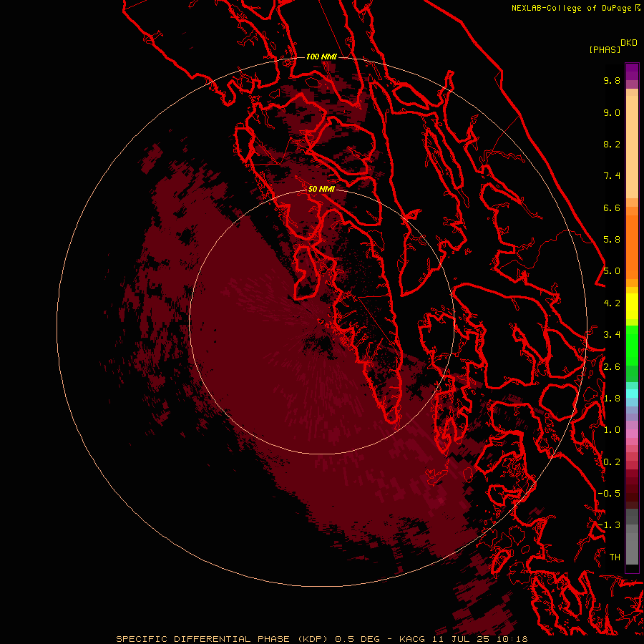Click the 100 NMI range ring label
The width and height of the screenshot is (644, 644).
(321, 57)
